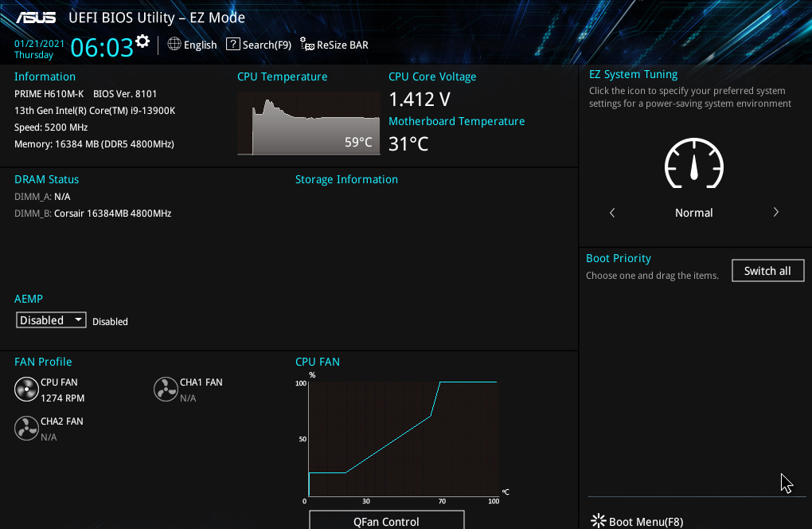Click the CPU temperature graph

309,123
